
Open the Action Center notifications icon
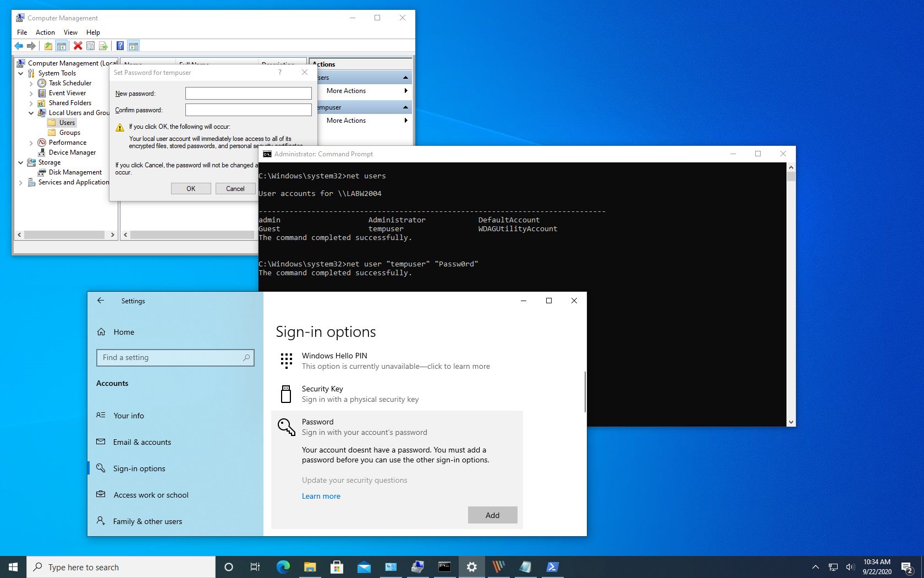click(x=907, y=567)
